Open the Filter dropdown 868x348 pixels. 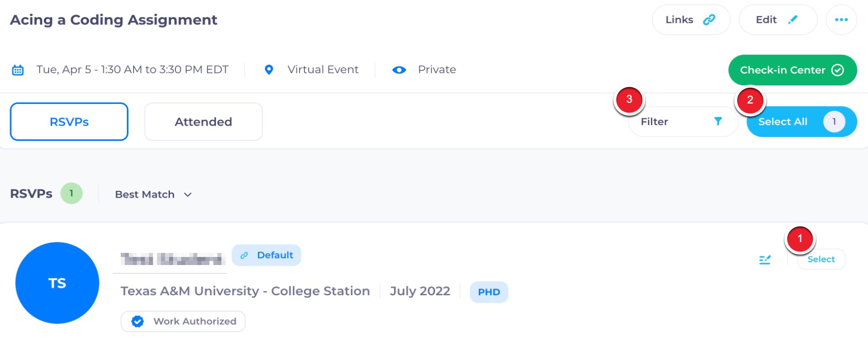point(682,122)
